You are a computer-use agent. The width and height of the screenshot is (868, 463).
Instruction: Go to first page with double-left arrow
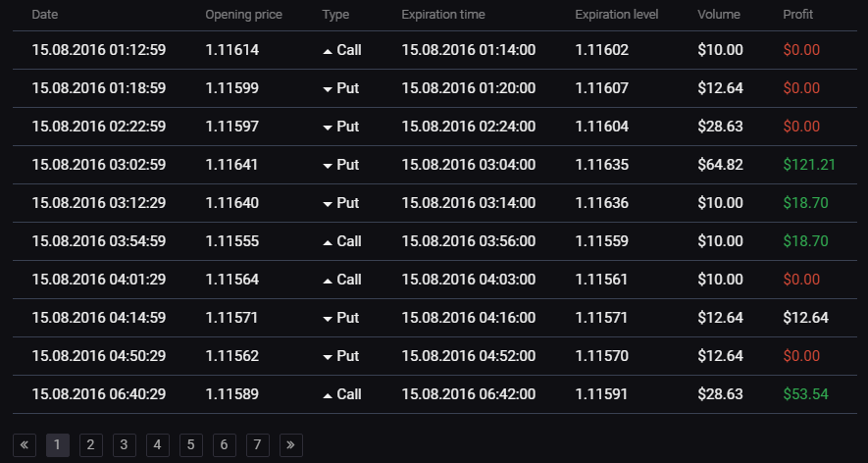[25, 444]
